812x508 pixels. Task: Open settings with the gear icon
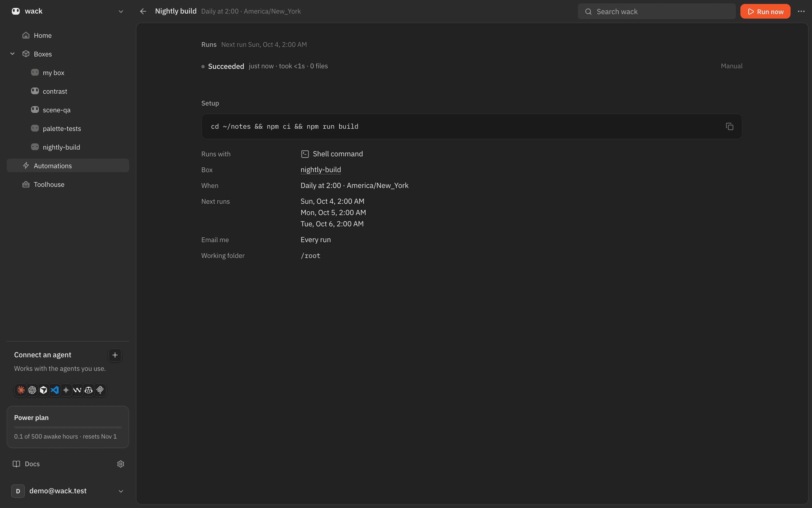coord(121,464)
